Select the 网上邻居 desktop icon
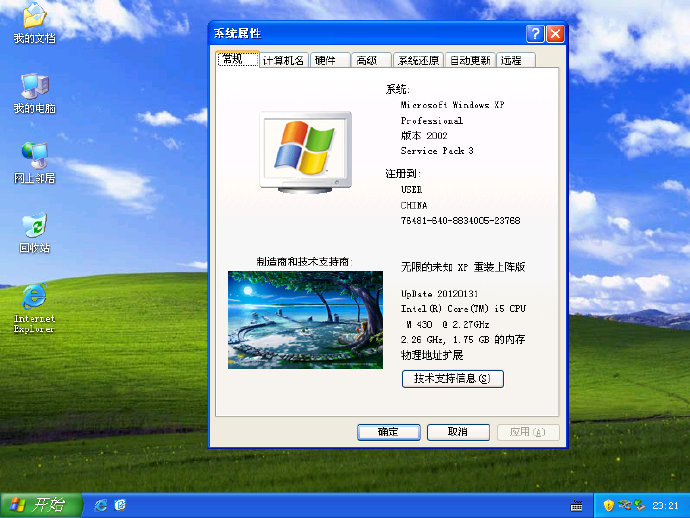Image resolution: width=690 pixels, height=518 pixels. (x=34, y=163)
